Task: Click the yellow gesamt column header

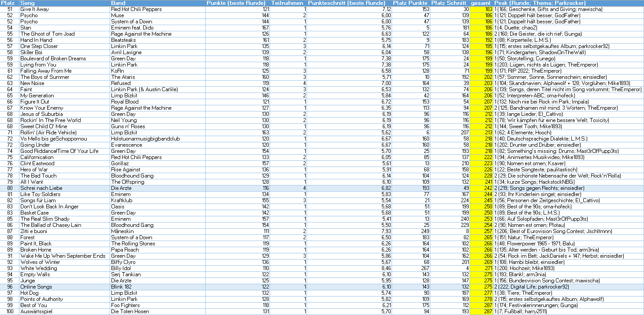Action: pyautogui.click(x=481, y=3)
